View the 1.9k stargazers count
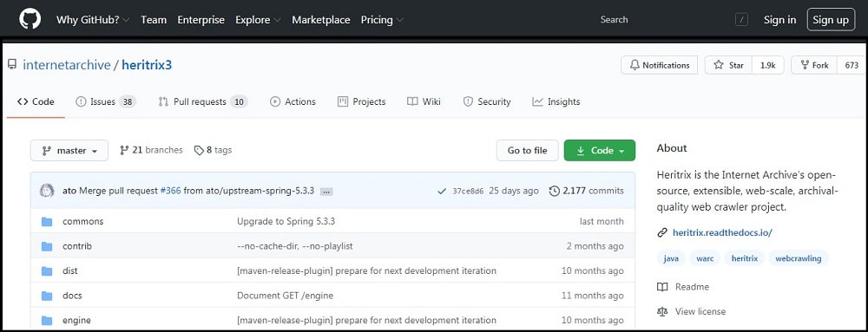The height and width of the screenshot is (332, 868). coord(768,65)
